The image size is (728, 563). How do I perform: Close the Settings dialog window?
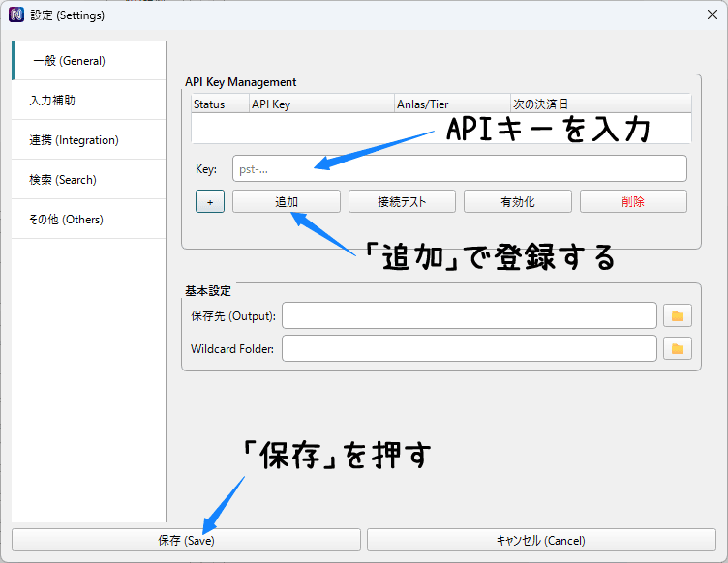(713, 15)
